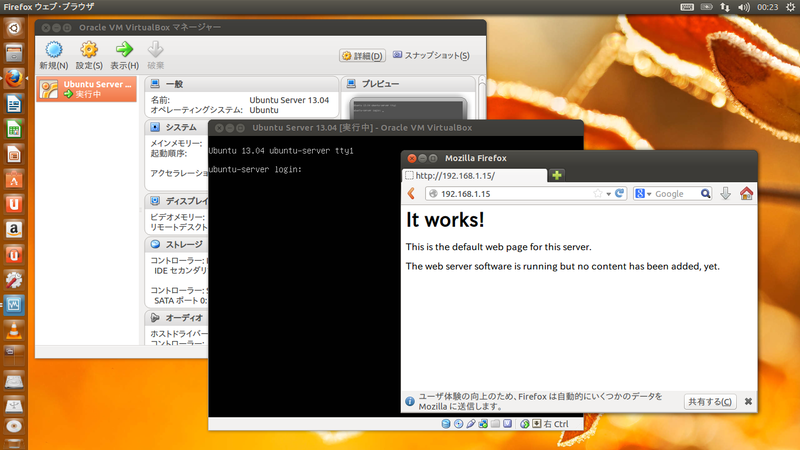Click the search magnifier icon
This screenshot has width=800, height=450.
pyautogui.click(x=706, y=193)
